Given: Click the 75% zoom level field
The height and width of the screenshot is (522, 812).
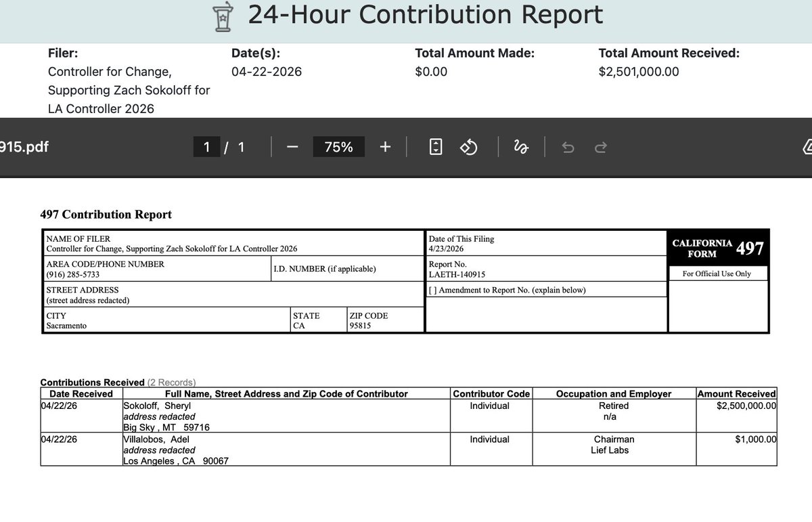Looking at the screenshot, I should tap(338, 147).
